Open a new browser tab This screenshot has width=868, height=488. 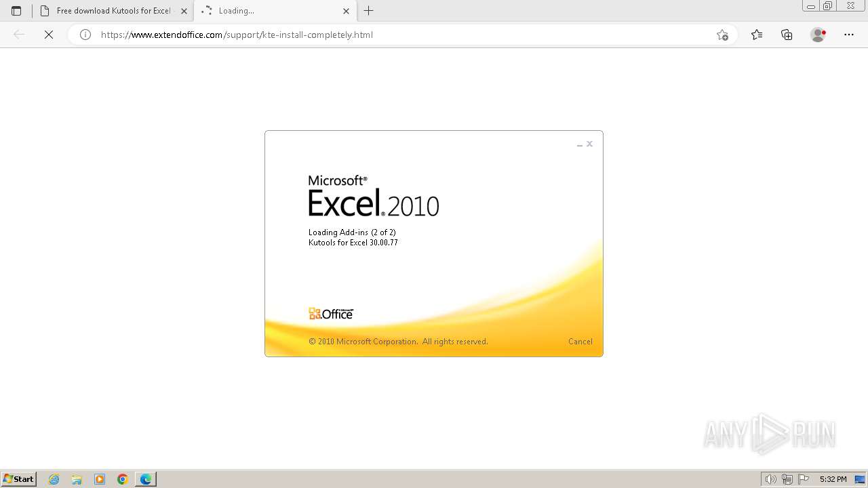coord(369,11)
